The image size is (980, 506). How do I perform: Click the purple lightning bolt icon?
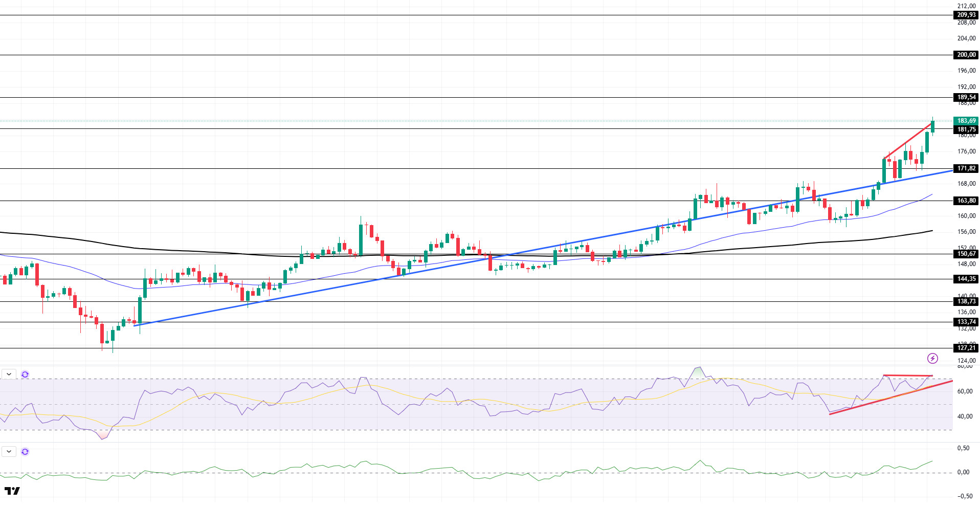click(932, 358)
